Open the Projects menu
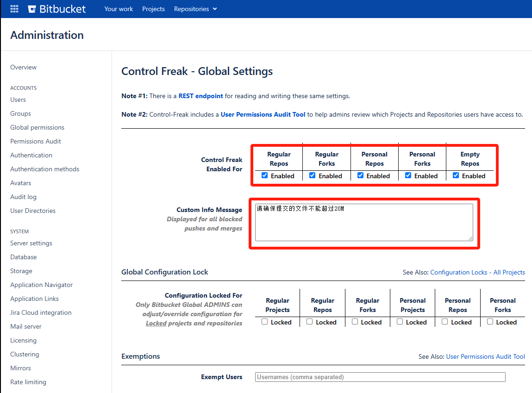The height and width of the screenshot is (393, 532). tap(153, 9)
